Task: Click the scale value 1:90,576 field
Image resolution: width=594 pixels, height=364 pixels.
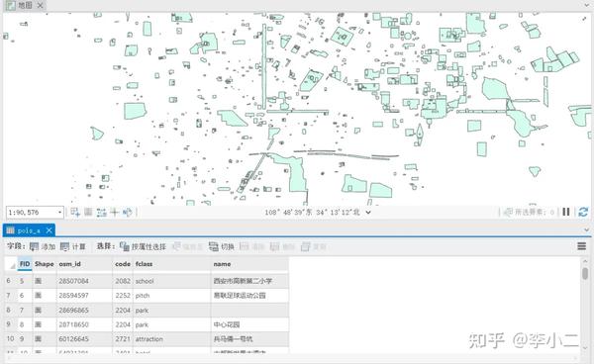Action: [32, 213]
